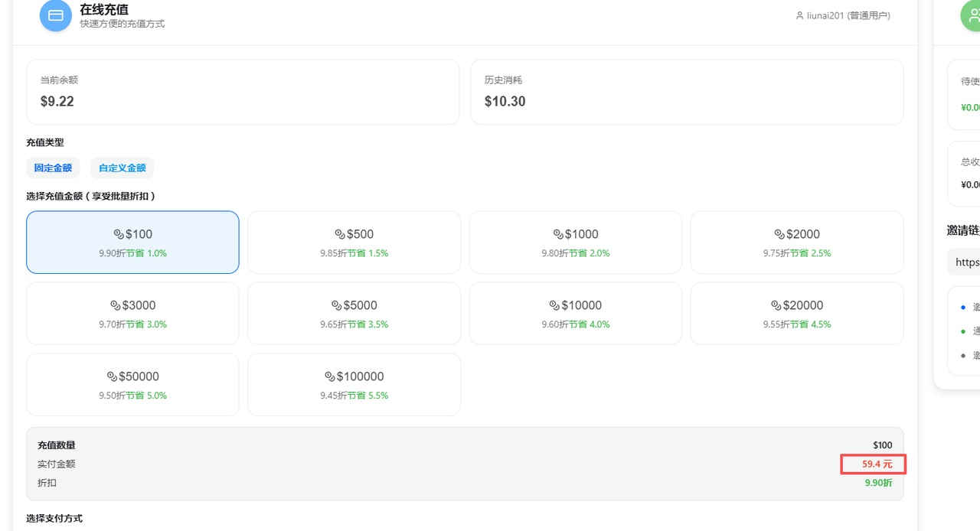Click the coin icon beside $1000
This screenshot has height=531, width=980.
tap(559, 234)
